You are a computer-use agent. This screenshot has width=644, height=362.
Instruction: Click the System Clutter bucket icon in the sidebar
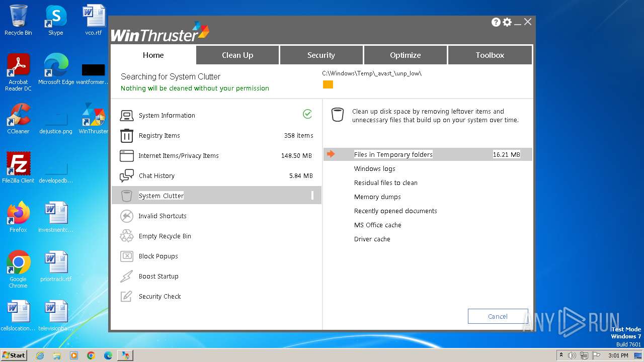[126, 196]
